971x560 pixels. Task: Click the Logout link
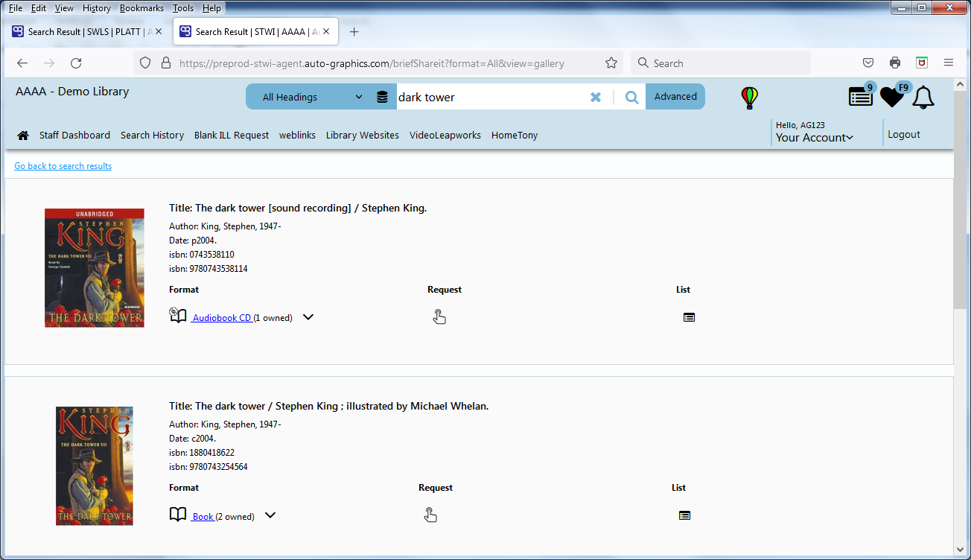[x=904, y=135]
